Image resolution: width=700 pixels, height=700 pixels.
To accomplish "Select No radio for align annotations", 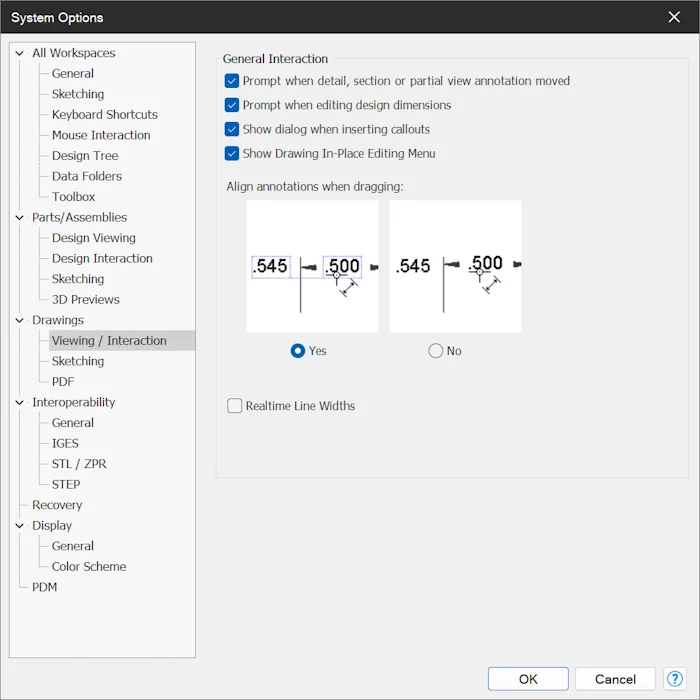I will click(x=435, y=351).
